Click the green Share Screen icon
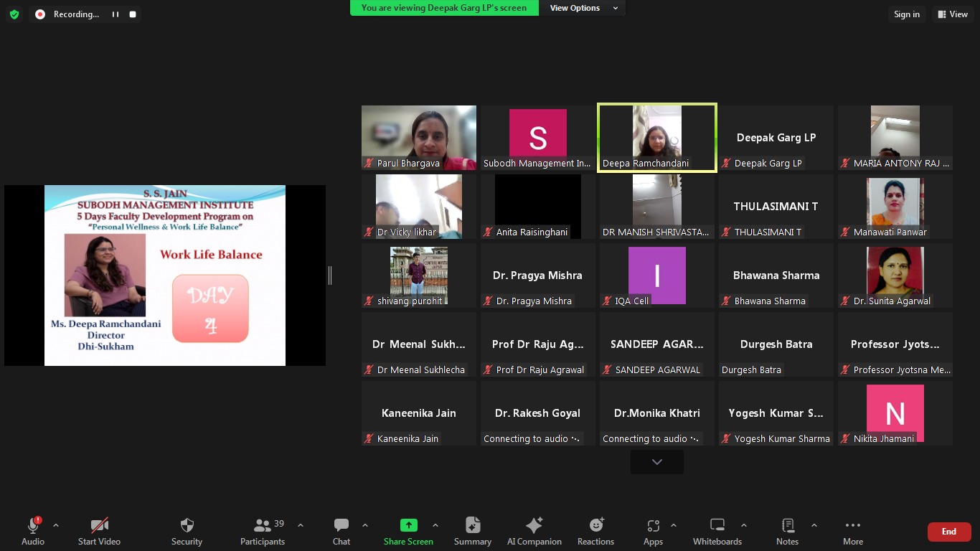 [x=408, y=525]
